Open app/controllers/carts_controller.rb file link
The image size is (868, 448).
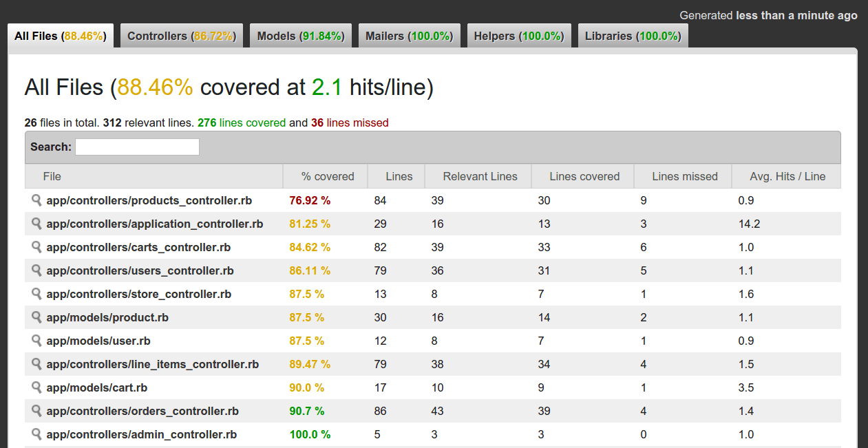[138, 247]
